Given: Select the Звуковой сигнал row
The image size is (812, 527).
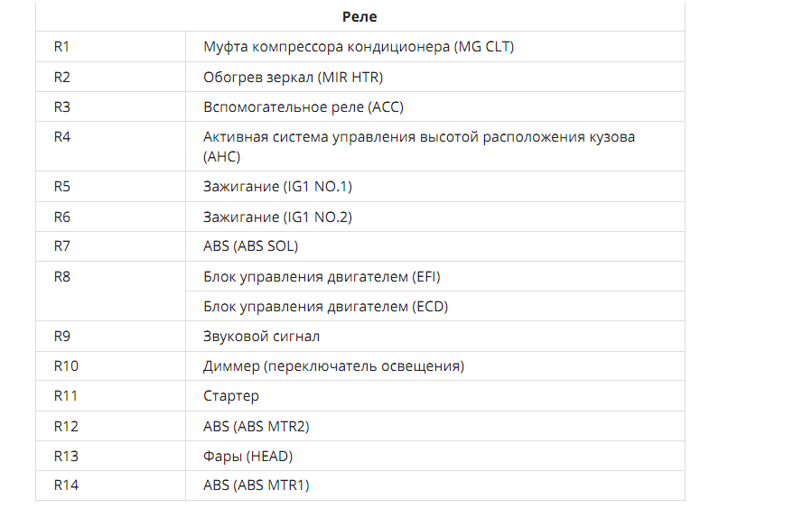Looking at the screenshot, I should [359, 337].
